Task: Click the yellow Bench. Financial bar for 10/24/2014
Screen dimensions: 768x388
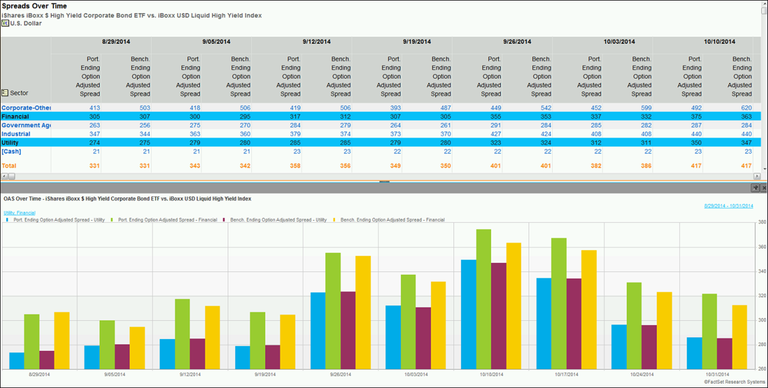Action: point(664,331)
